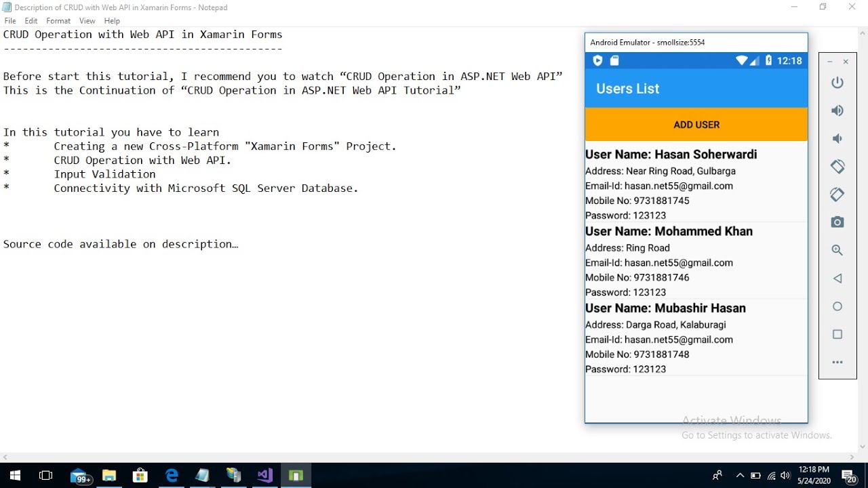Tap the emulator Overview square button
This screenshot has height=488, width=868.
click(x=837, y=334)
